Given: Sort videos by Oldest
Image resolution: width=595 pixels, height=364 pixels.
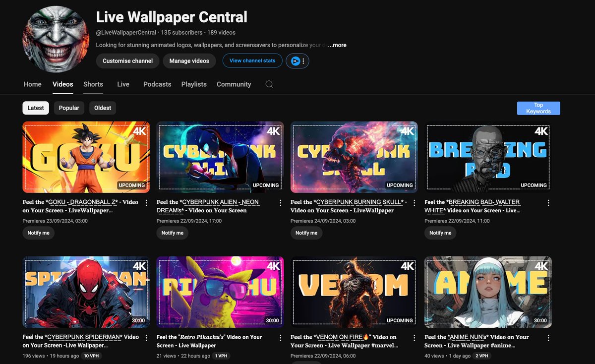Looking at the screenshot, I should (103, 108).
